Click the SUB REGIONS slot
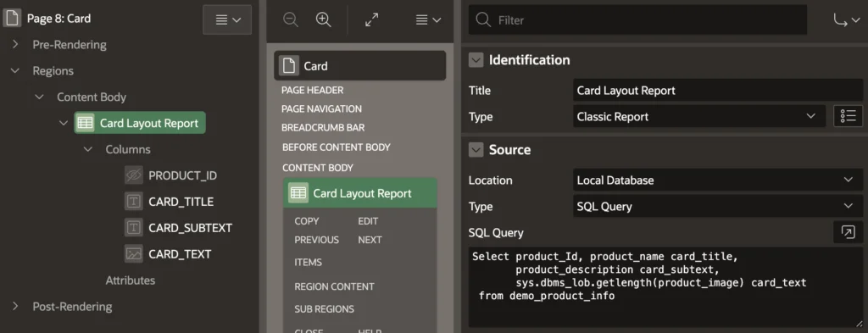The height and width of the screenshot is (333, 868). tap(325, 309)
